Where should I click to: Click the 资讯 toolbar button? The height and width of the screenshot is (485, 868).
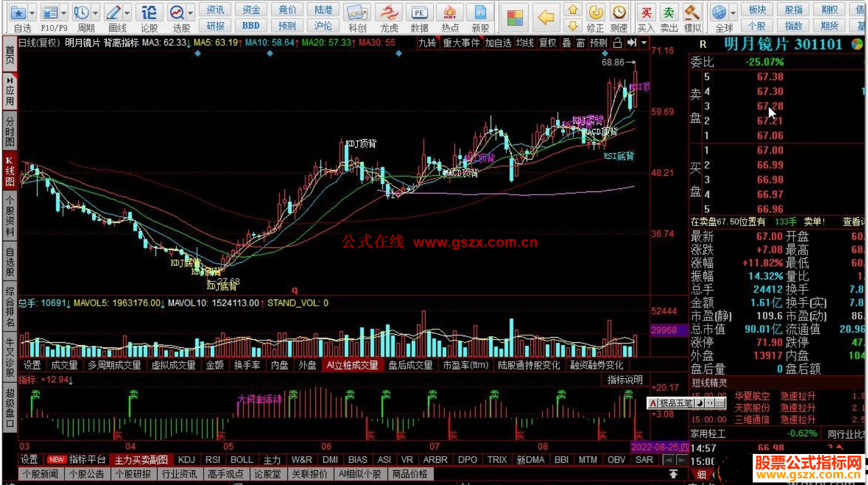click(215, 10)
